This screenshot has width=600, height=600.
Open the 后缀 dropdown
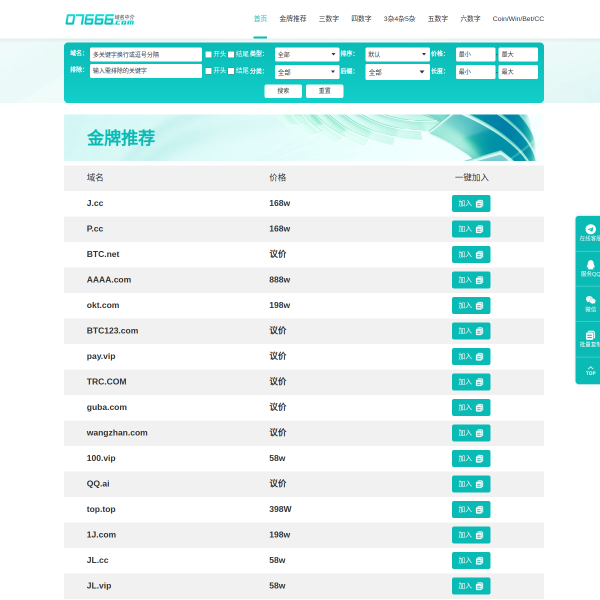pyautogui.click(x=397, y=72)
